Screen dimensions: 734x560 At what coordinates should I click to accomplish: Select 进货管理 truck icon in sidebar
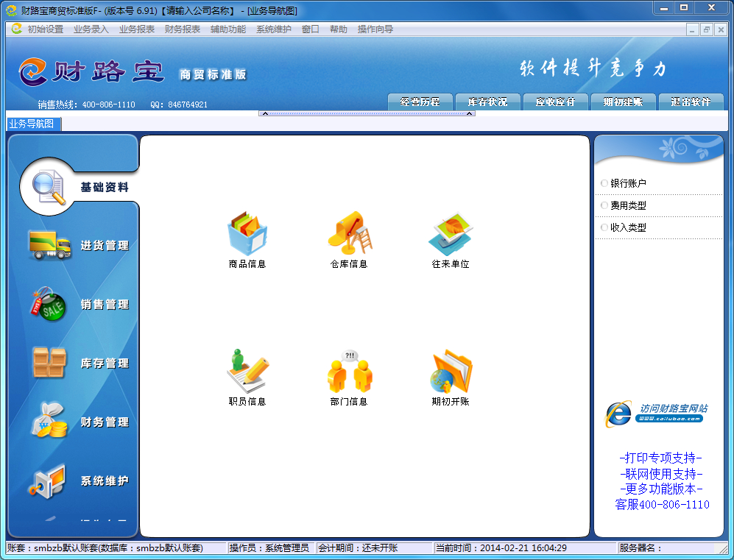coord(49,245)
